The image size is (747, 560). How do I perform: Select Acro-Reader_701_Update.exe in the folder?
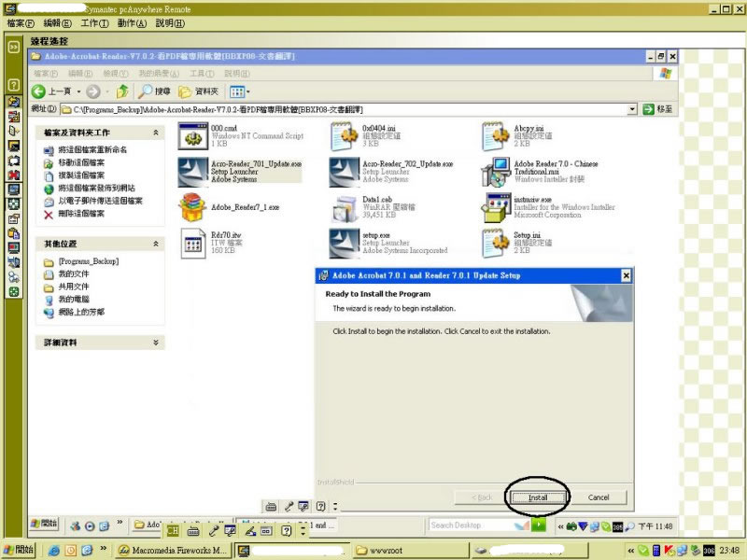240,172
